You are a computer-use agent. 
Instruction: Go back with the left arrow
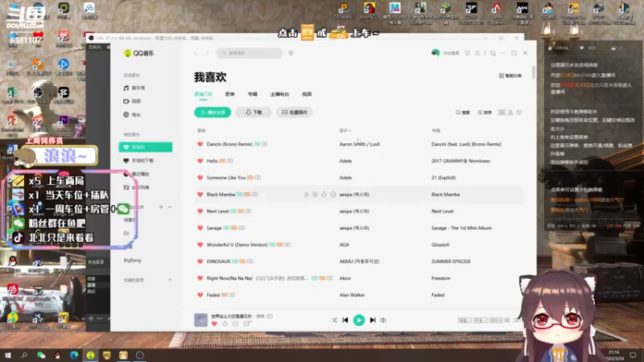pyautogui.click(x=196, y=53)
